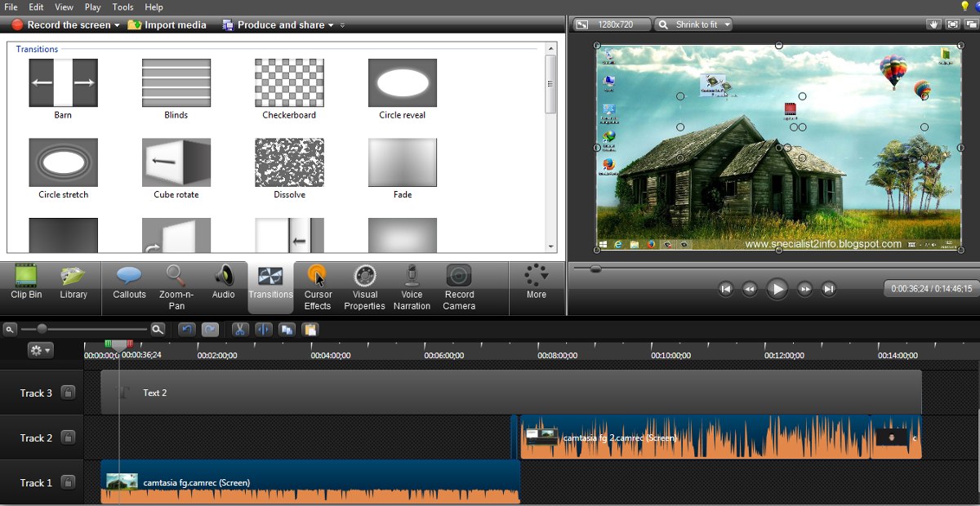Open the Shrink to fit zoom dropdown
Image resolution: width=980 pixels, height=506 pixels.
(693, 24)
